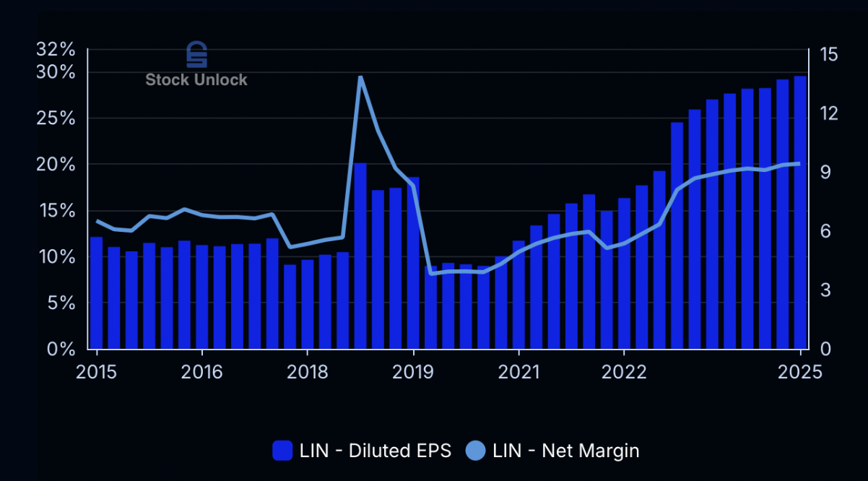Click the 0% label on left axis
This screenshot has width=868, height=481.
point(61,349)
